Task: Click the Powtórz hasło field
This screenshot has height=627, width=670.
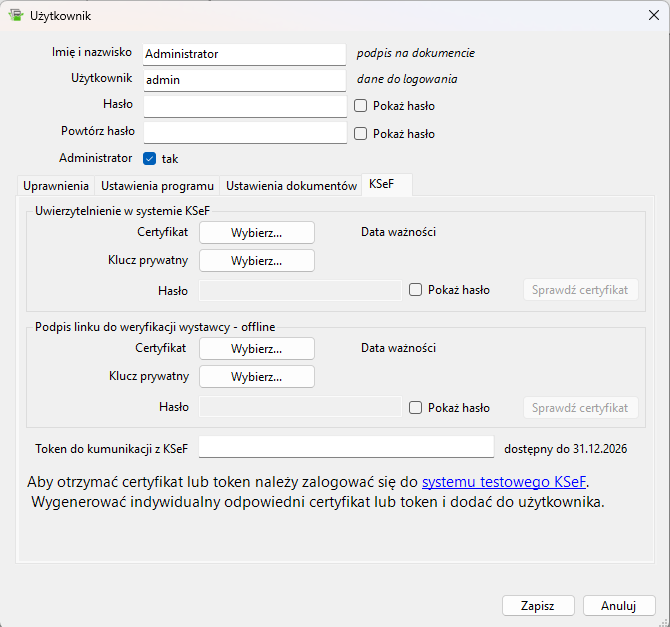Action: tap(244, 132)
